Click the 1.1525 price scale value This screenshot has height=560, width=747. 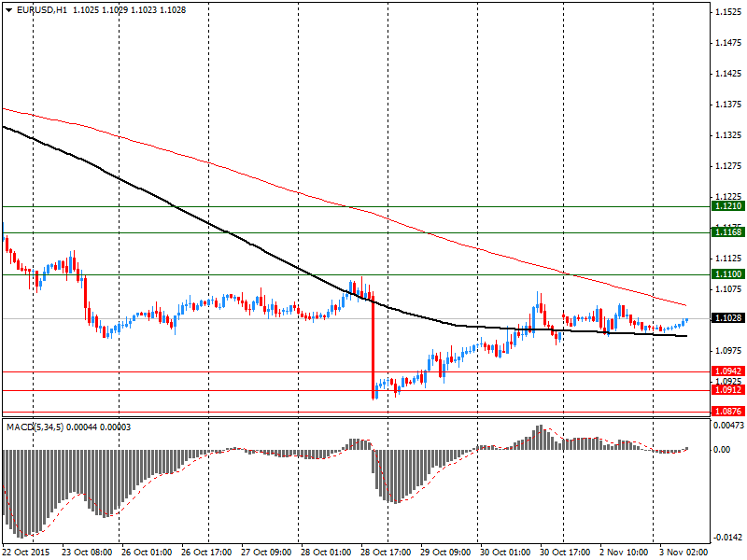click(729, 12)
